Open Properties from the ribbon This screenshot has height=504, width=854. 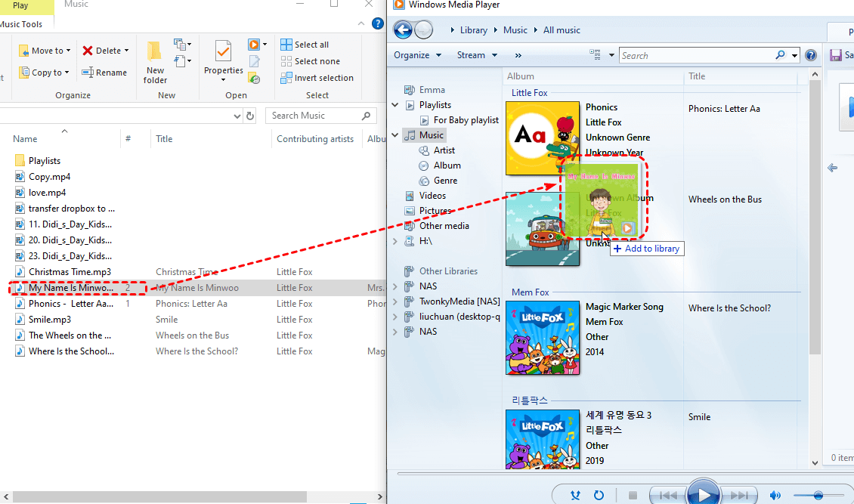223,61
